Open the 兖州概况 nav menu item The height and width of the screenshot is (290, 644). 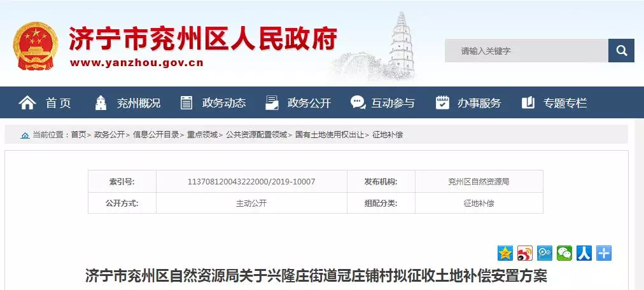pyautogui.click(x=139, y=103)
